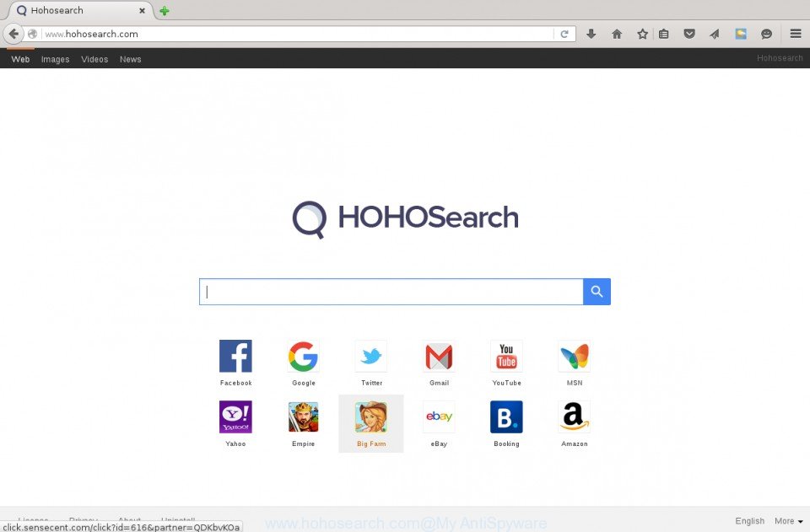This screenshot has height=532, width=810.
Task: Expand the More dropdown in the footer
Action: pyautogui.click(x=788, y=521)
